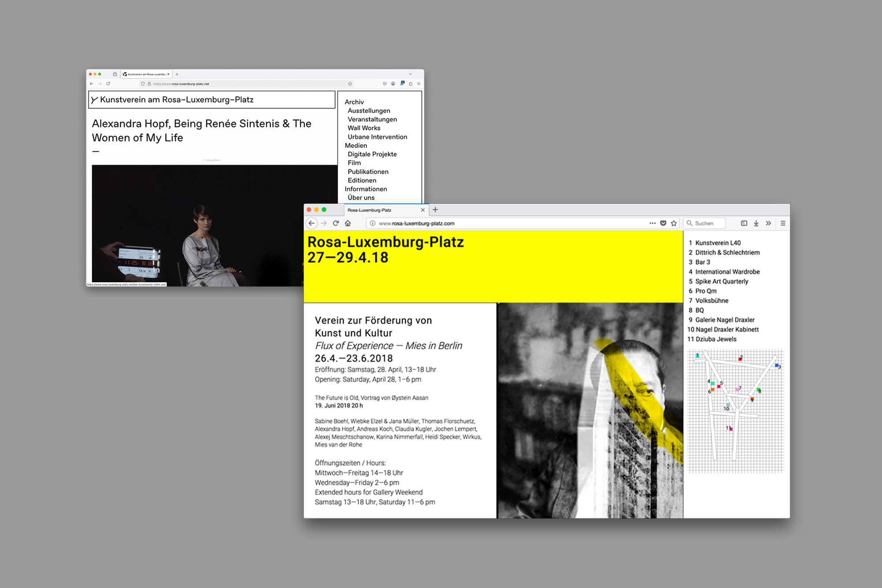
Task: Open the account icon in back window toolbar
Action: [393, 84]
